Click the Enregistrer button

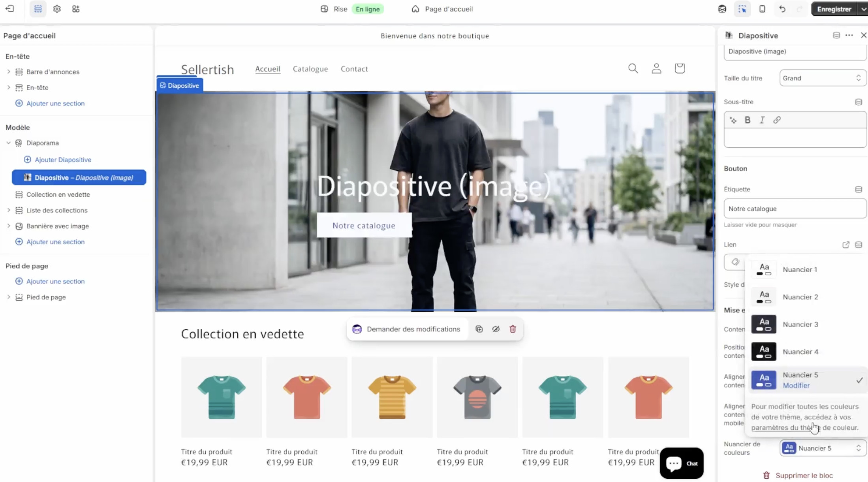(x=834, y=9)
